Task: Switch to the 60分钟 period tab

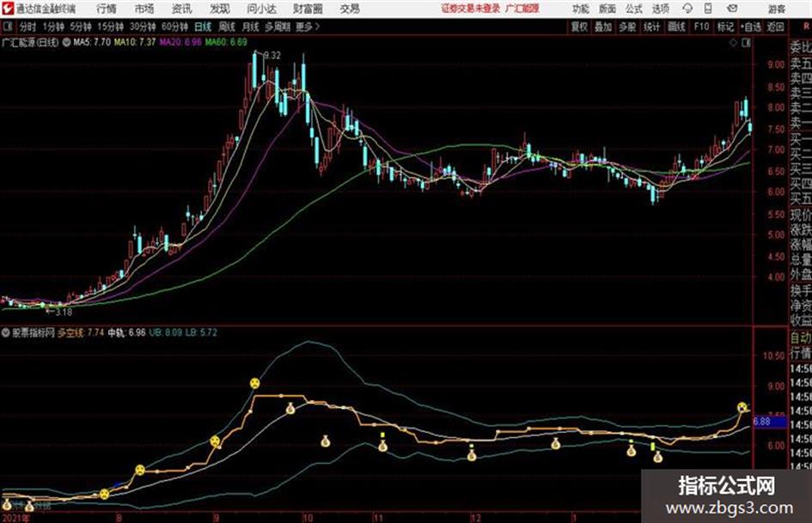Action: (x=174, y=27)
